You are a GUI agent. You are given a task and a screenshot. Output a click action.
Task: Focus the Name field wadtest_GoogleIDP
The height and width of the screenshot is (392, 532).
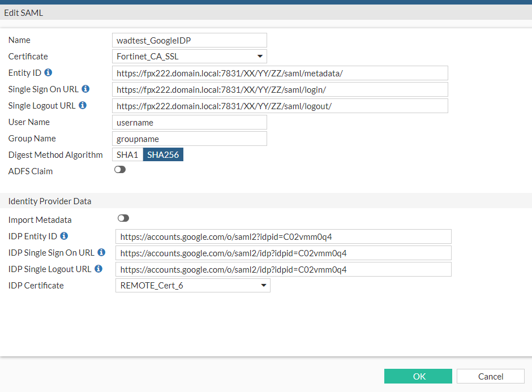[190, 40]
